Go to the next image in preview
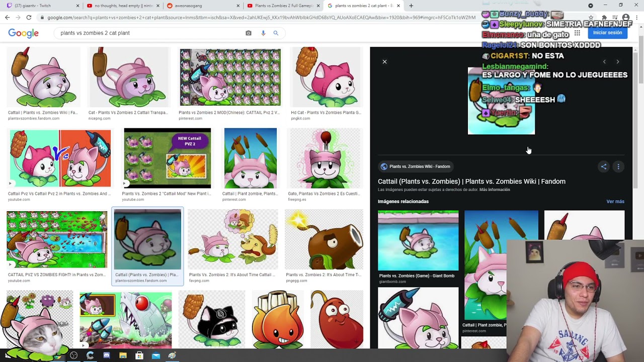 click(618, 61)
